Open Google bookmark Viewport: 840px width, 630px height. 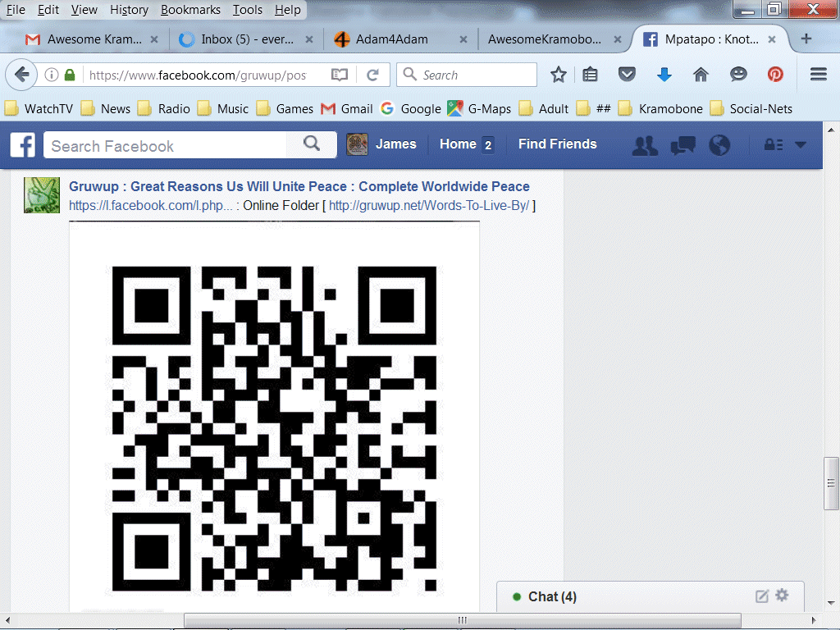[411, 109]
